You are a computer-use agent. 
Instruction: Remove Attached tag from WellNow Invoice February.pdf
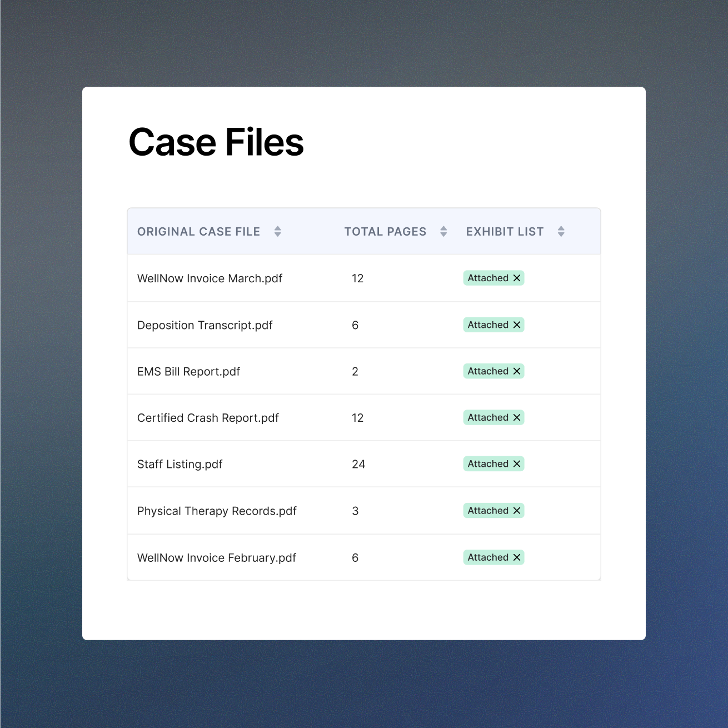[x=517, y=557]
